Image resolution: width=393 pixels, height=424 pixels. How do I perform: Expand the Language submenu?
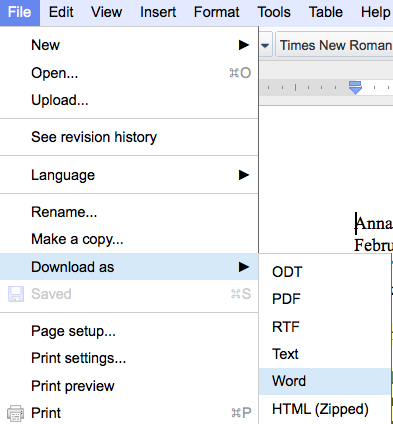(129, 175)
